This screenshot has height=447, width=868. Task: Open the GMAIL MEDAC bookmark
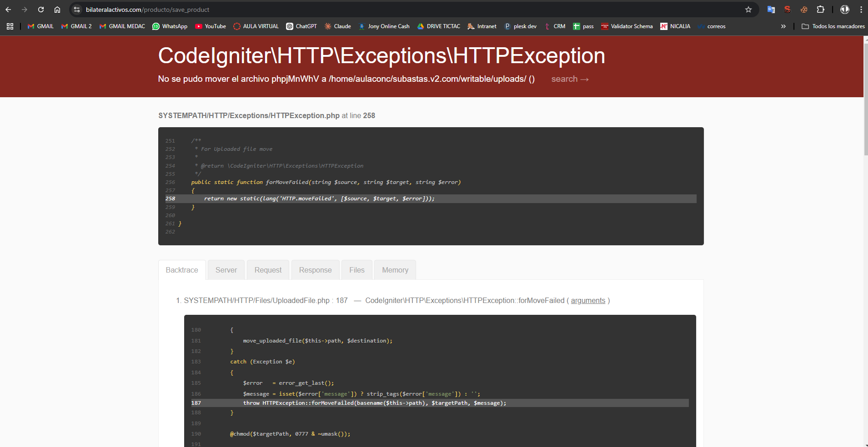pyautogui.click(x=122, y=26)
